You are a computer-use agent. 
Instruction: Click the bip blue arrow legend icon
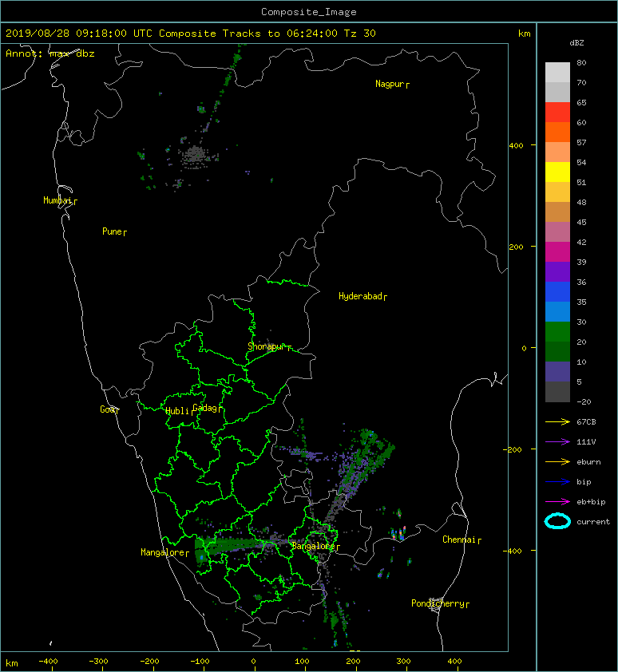click(x=557, y=482)
